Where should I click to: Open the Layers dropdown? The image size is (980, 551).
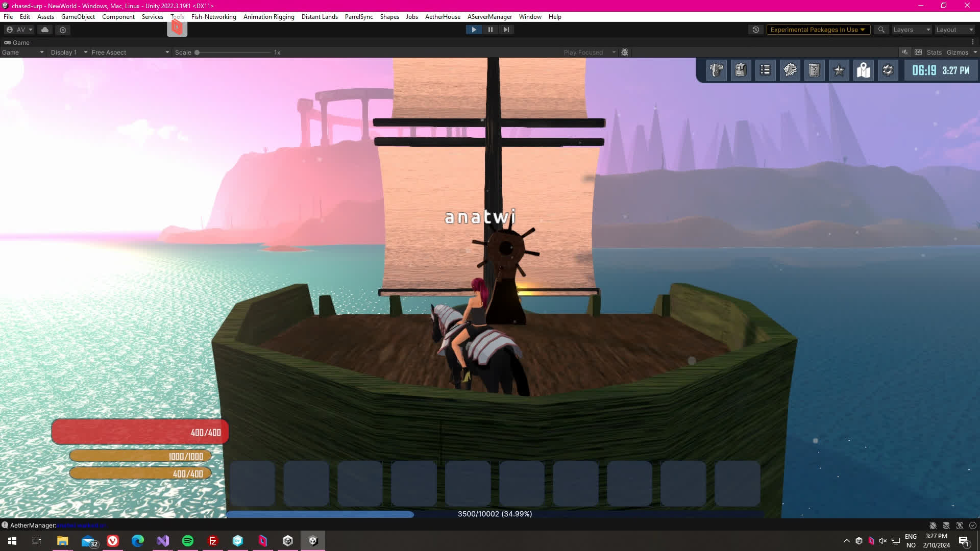(x=912, y=30)
